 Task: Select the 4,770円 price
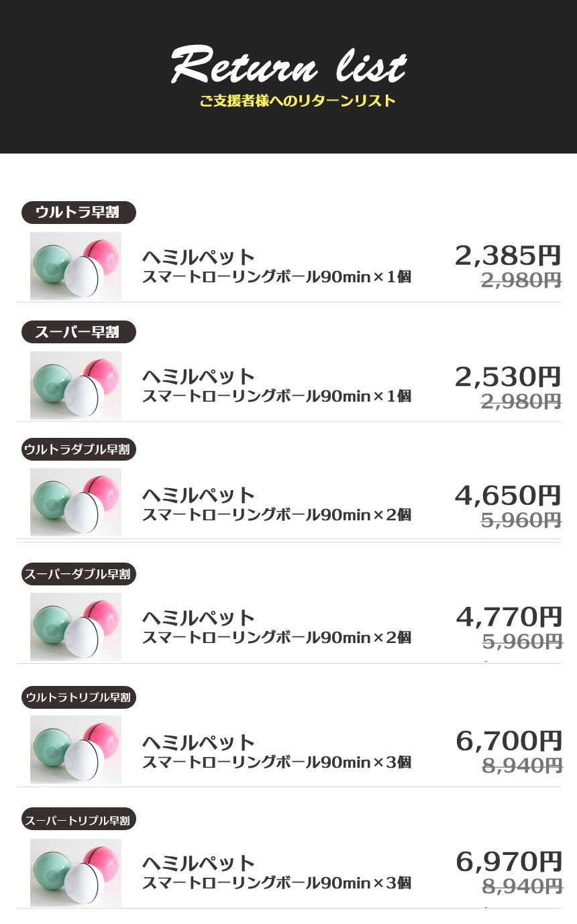tap(509, 616)
